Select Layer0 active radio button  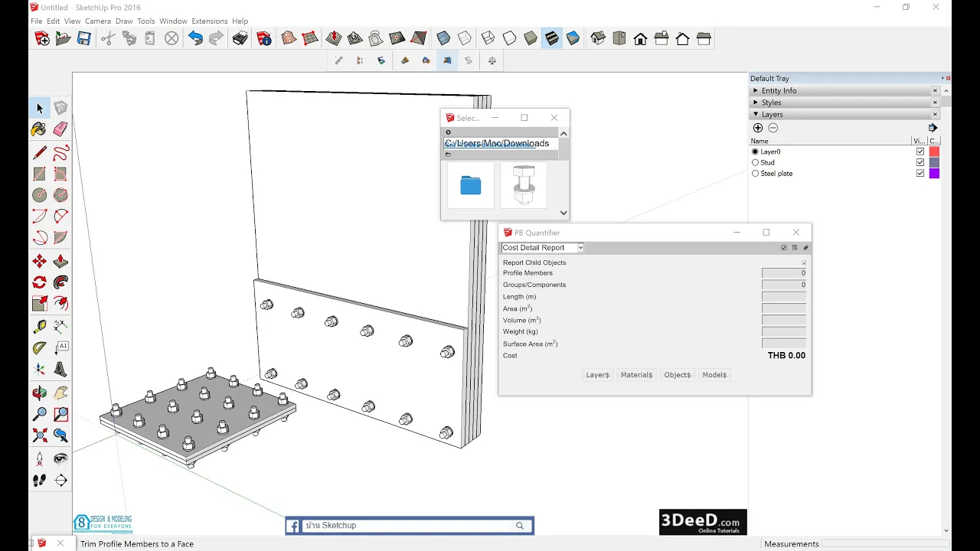pyautogui.click(x=756, y=152)
